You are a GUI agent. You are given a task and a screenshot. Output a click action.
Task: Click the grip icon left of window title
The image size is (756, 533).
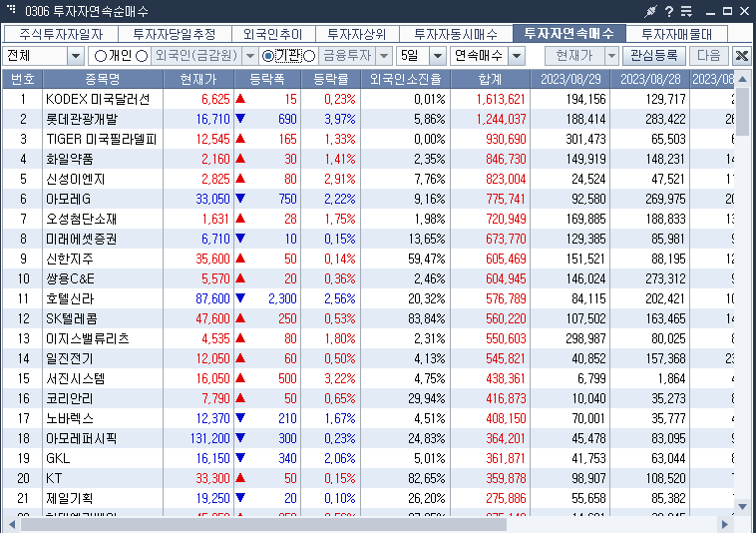[x=12, y=9]
